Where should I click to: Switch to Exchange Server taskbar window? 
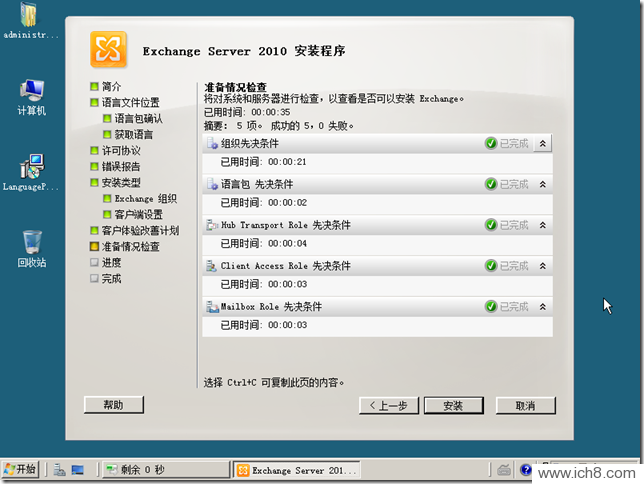(297, 470)
